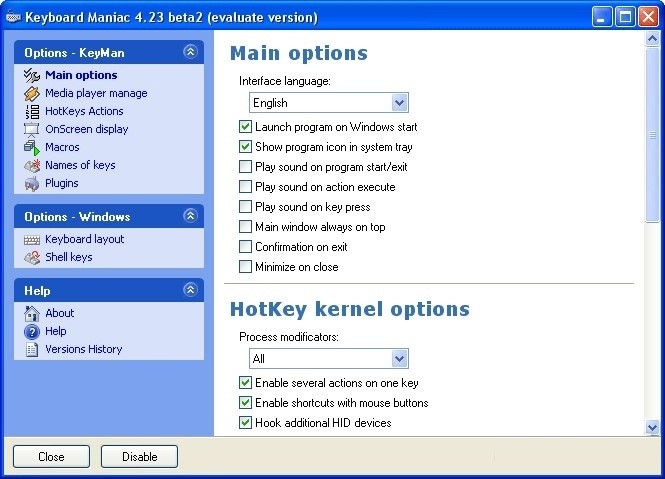Click the About house icon
665x479 pixels.
32,314
